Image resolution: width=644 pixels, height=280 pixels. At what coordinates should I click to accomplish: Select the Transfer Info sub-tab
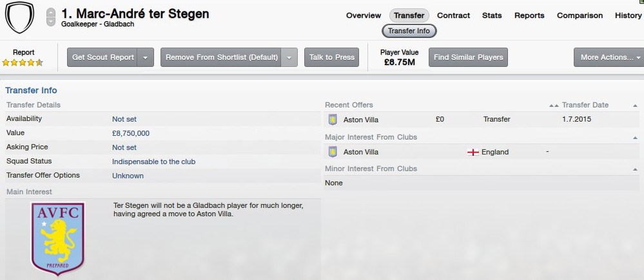click(409, 30)
